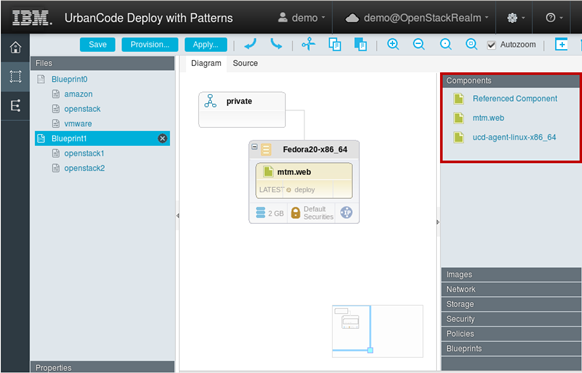Collapse the right palette panel handle

[438, 222]
